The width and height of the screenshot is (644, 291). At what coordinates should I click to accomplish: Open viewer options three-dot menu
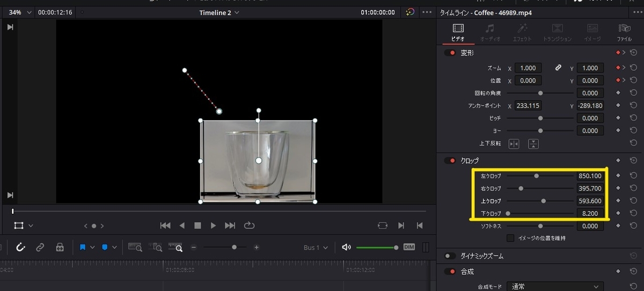coord(427,12)
